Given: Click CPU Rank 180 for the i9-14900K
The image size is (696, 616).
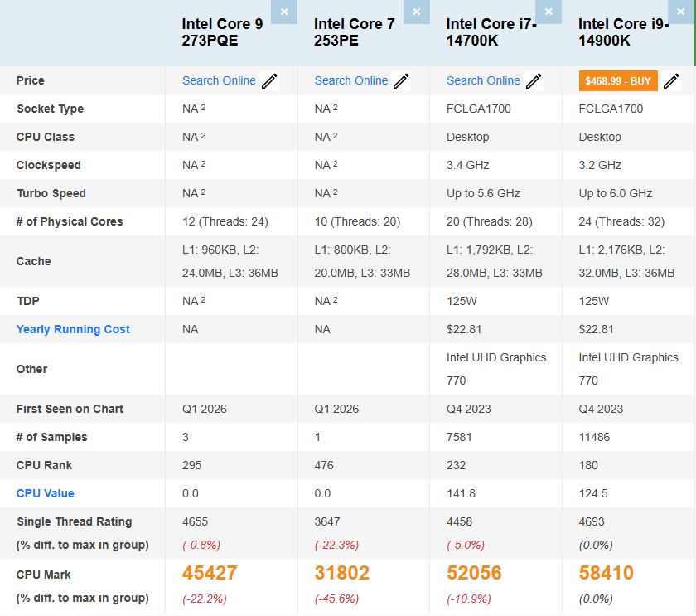Looking at the screenshot, I should click(x=588, y=465).
